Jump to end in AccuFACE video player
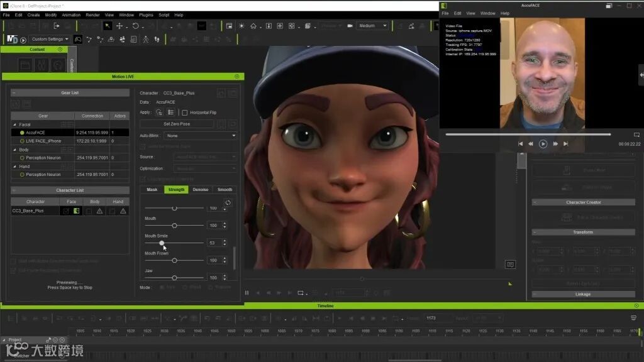Image resolution: width=644 pixels, height=362 pixels. [565, 144]
